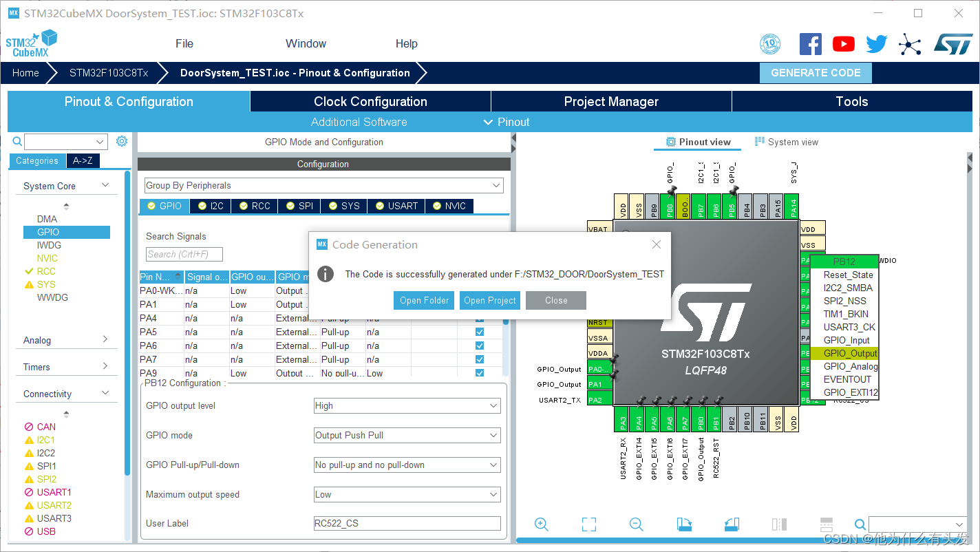Rotate the chip counter-clockwise
The image size is (980, 552).
point(732,524)
